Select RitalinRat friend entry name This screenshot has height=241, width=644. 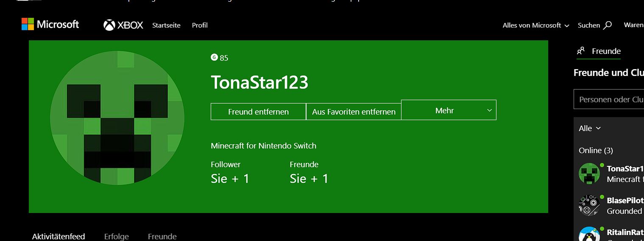pos(625,232)
